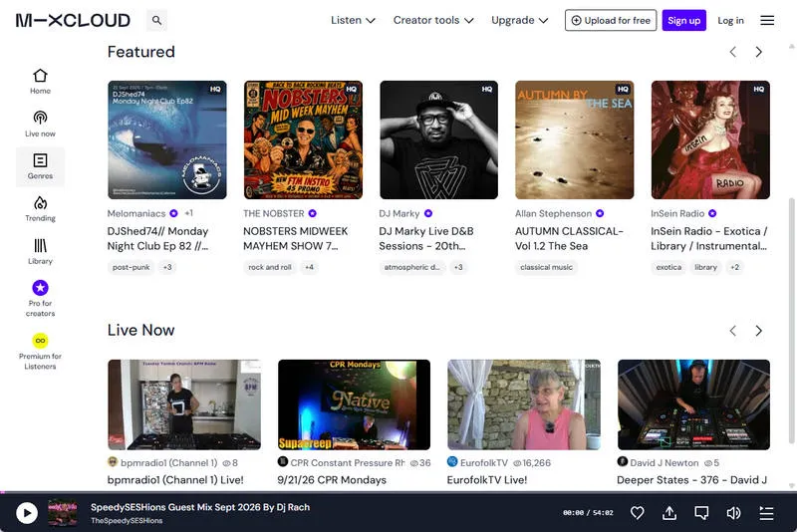
Task: Watch bpmradio1 live stream thumbnail
Action: pos(184,404)
